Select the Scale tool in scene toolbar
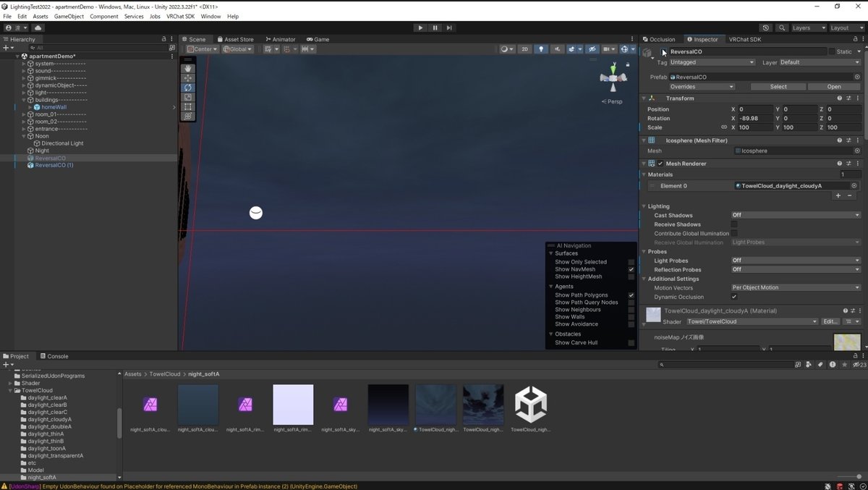This screenshot has width=868, height=490. 188,97
